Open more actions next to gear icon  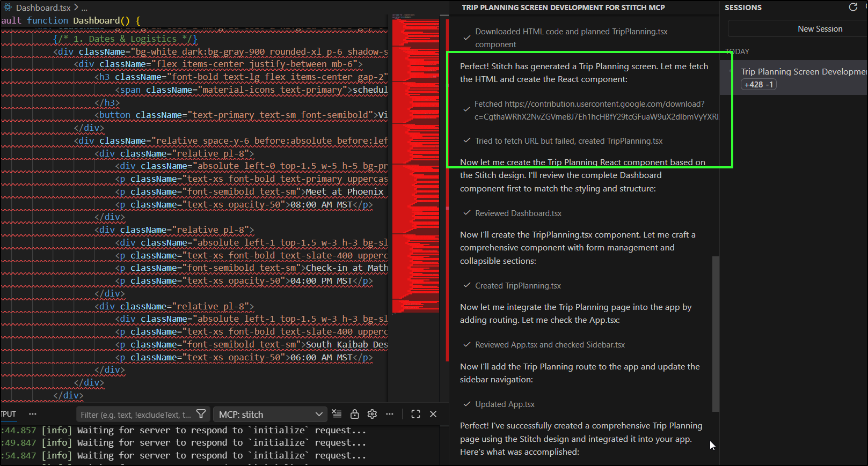click(390, 414)
